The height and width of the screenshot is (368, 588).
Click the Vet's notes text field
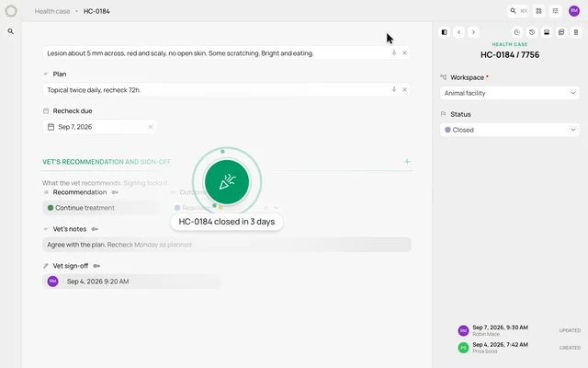click(227, 245)
